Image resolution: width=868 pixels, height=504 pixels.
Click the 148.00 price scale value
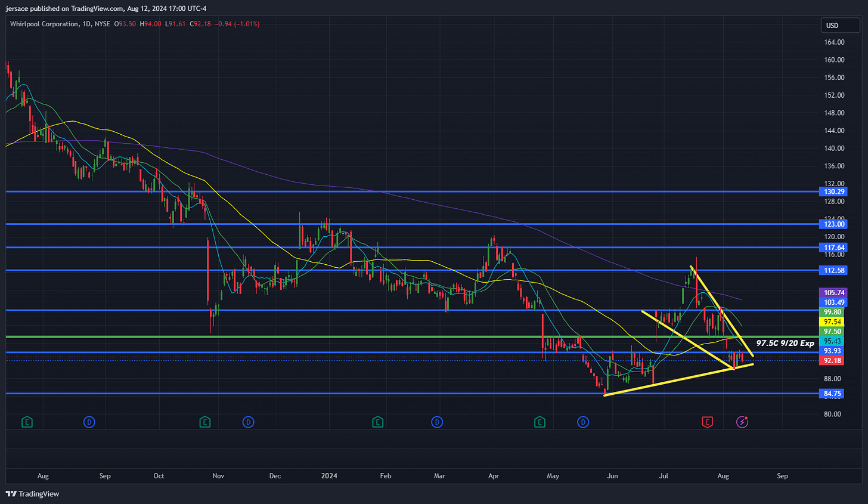coord(834,113)
